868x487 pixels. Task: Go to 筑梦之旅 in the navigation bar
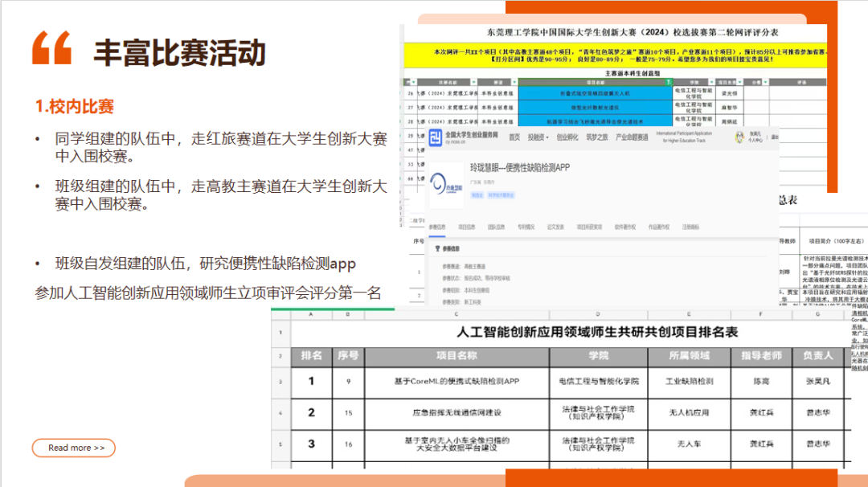(597, 137)
